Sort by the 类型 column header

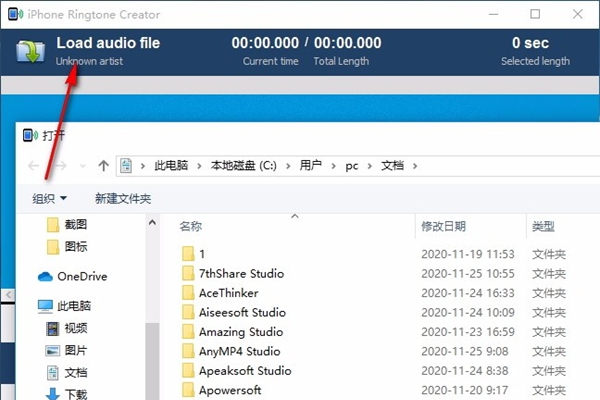[x=543, y=226]
